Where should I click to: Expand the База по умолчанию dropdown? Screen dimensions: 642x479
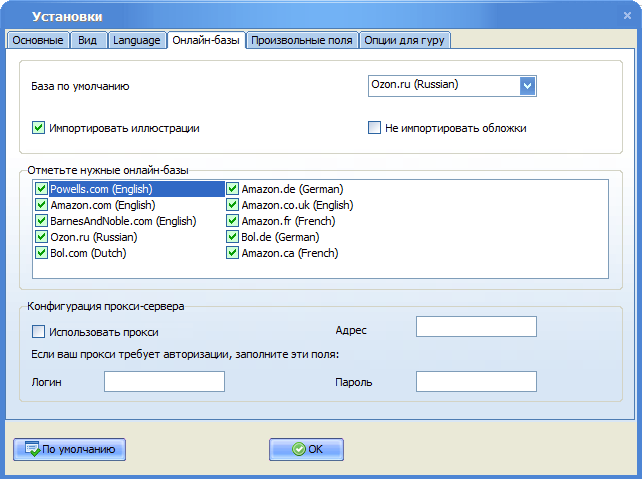tap(528, 85)
